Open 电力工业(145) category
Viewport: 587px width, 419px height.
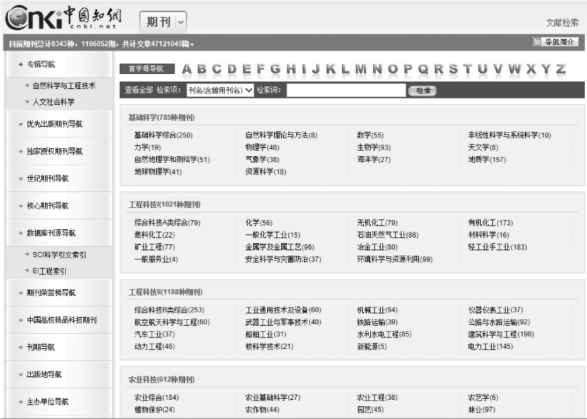tap(490, 346)
